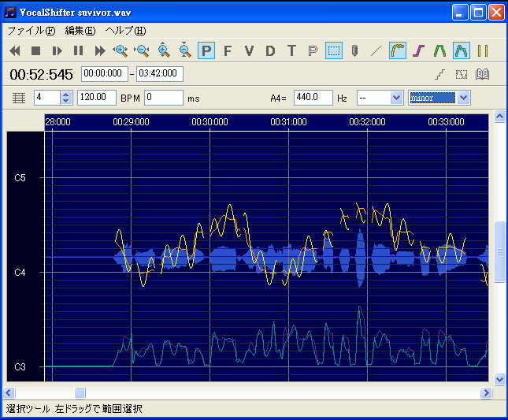Screen dimensions: 508x420
Task: Switch to D dynamics edit mode
Action: coord(270,51)
